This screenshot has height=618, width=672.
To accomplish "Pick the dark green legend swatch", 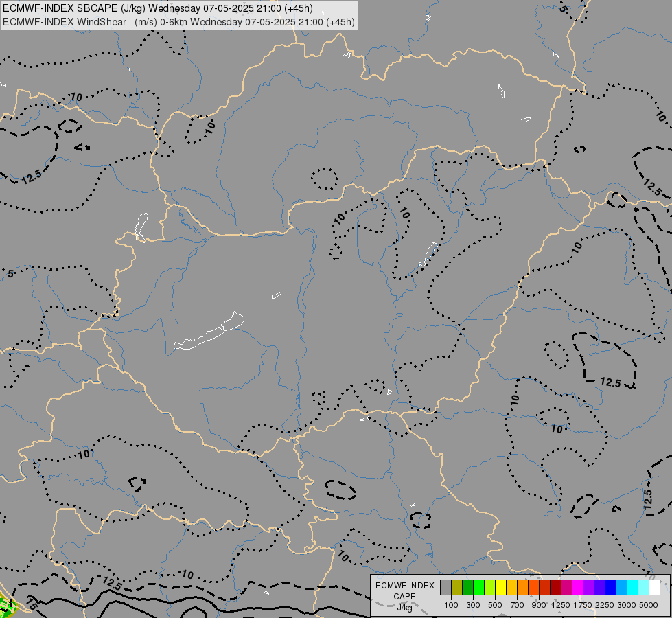I will click(468, 587).
